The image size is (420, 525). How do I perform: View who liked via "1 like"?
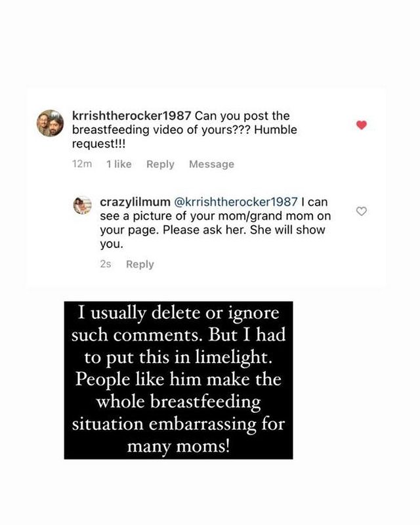(x=119, y=164)
